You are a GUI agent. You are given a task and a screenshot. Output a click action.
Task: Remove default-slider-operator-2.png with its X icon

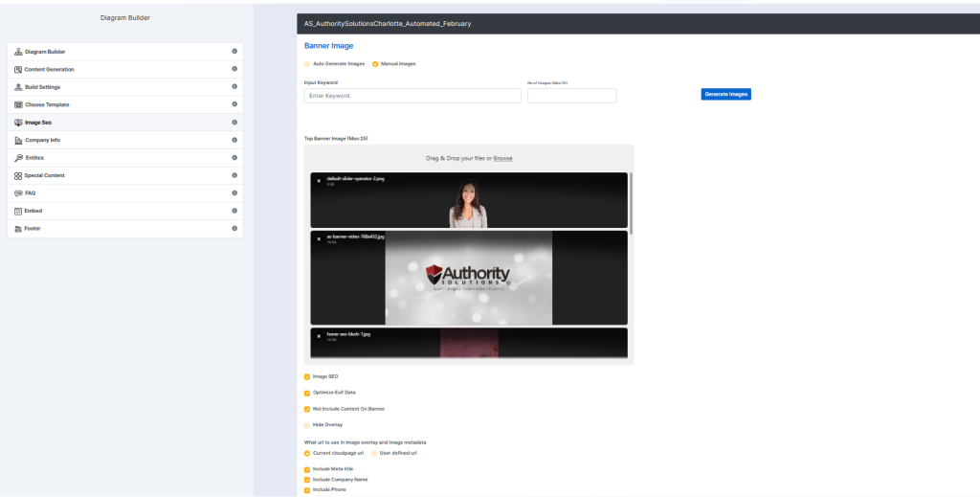(319, 181)
